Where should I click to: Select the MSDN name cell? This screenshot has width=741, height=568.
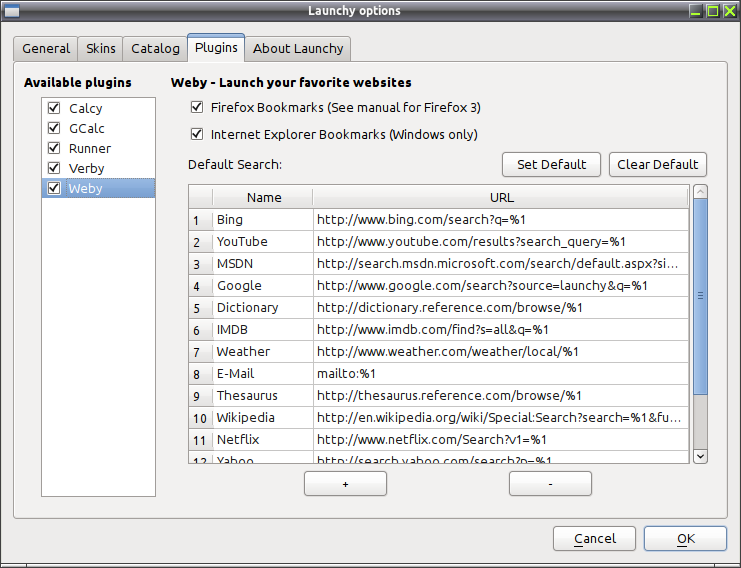click(263, 264)
